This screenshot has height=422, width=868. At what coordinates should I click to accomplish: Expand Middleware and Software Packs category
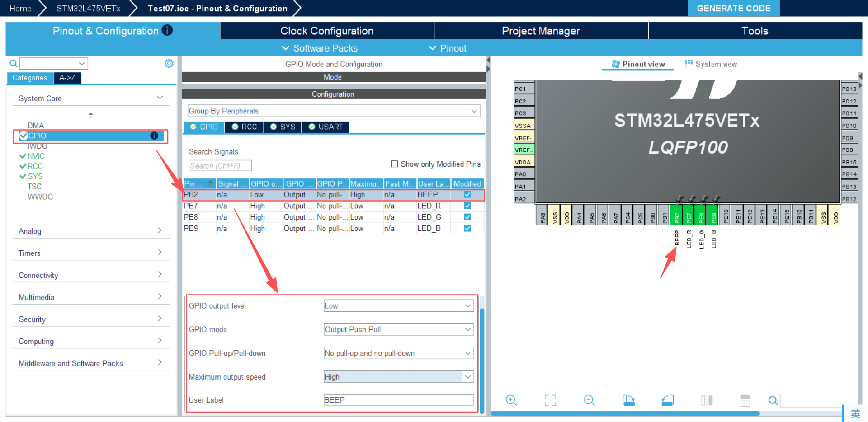coord(90,363)
